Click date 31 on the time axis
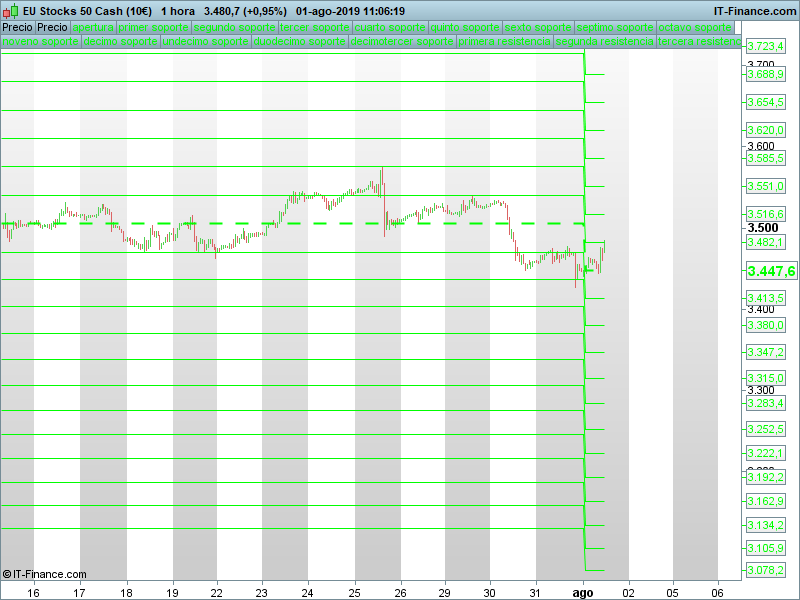The image size is (800, 600). 535,593
